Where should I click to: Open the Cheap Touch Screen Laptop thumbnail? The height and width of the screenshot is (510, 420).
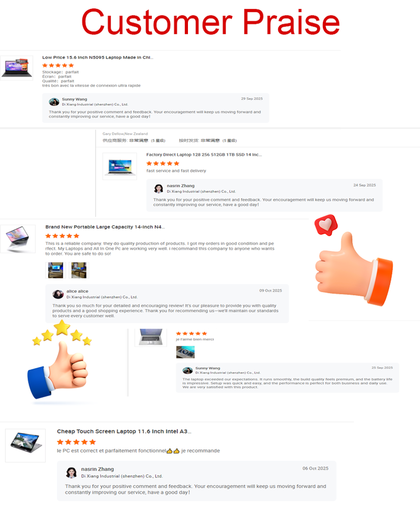25,445
